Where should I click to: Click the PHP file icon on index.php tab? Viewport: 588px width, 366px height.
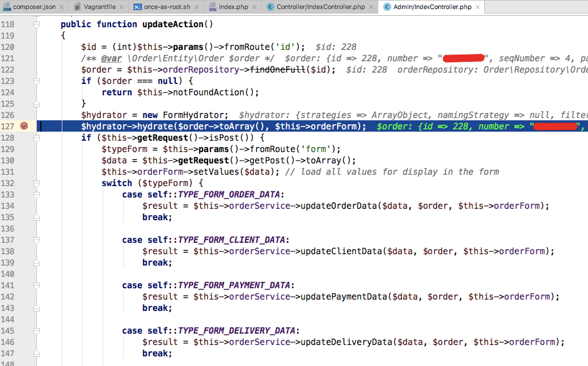(x=213, y=7)
